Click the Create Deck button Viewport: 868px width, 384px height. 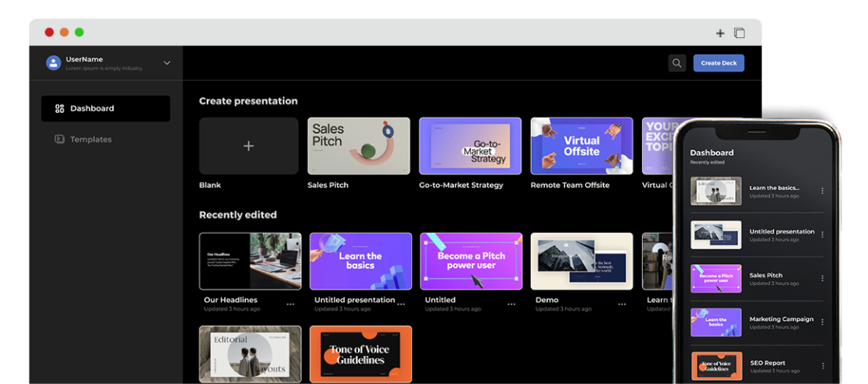pyautogui.click(x=719, y=63)
